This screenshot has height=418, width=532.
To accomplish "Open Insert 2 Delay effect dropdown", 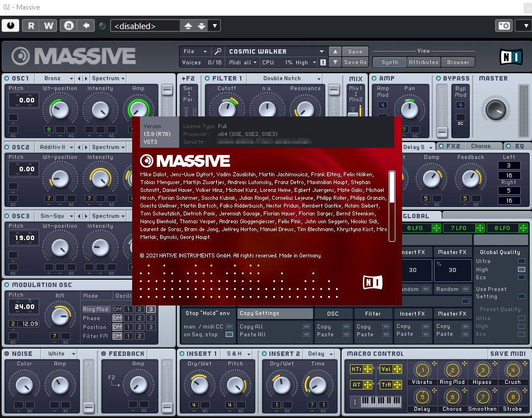I will click(320, 354).
